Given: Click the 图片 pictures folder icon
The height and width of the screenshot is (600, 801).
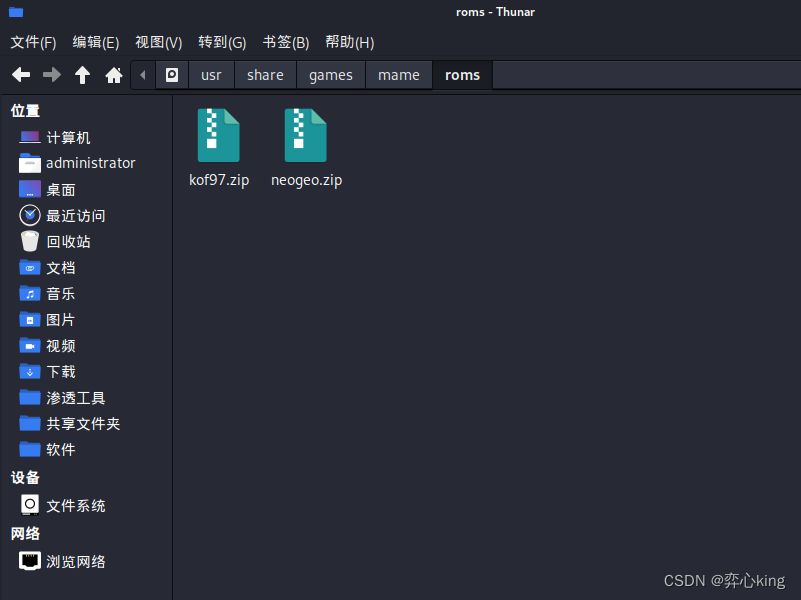Looking at the screenshot, I should coord(30,320).
